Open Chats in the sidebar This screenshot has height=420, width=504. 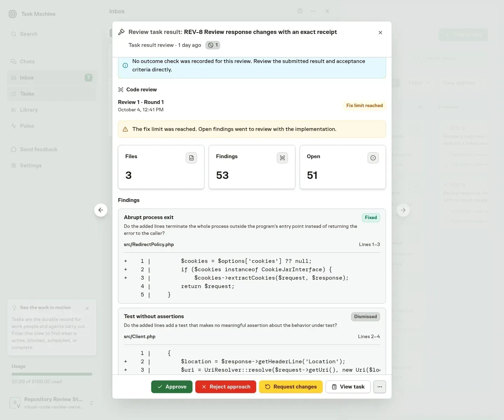52,62
